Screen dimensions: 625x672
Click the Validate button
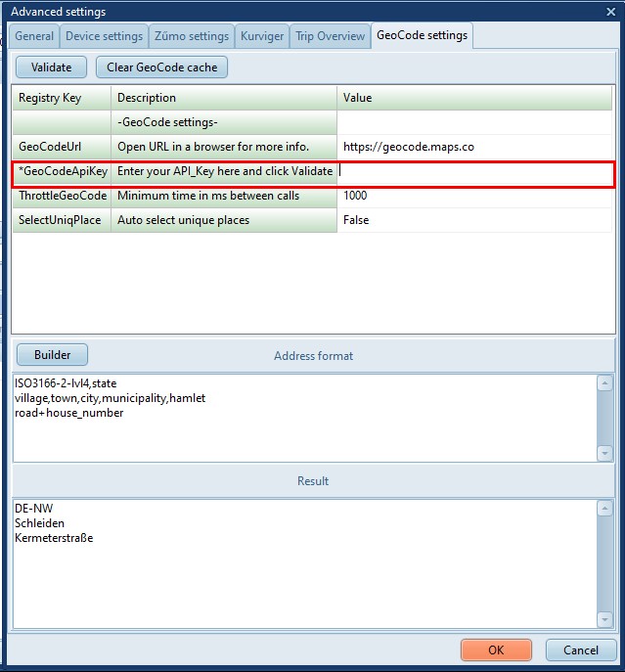pos(51,67)
